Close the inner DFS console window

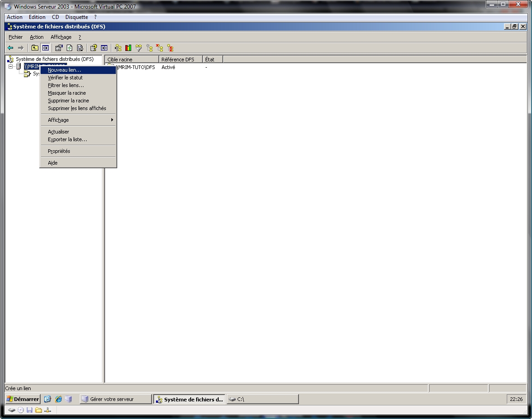click(523, 27)
